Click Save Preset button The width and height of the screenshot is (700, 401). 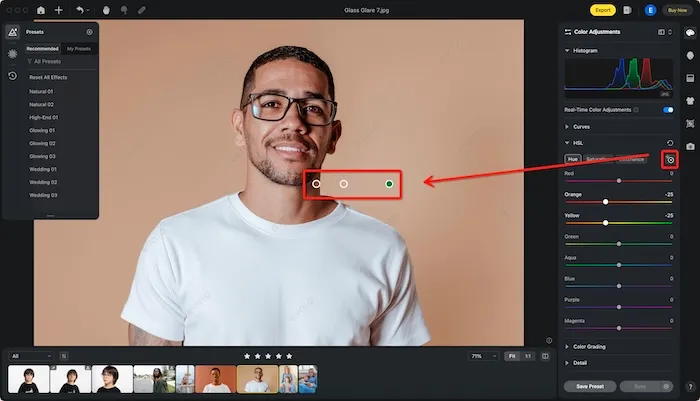tap(590, 386)
